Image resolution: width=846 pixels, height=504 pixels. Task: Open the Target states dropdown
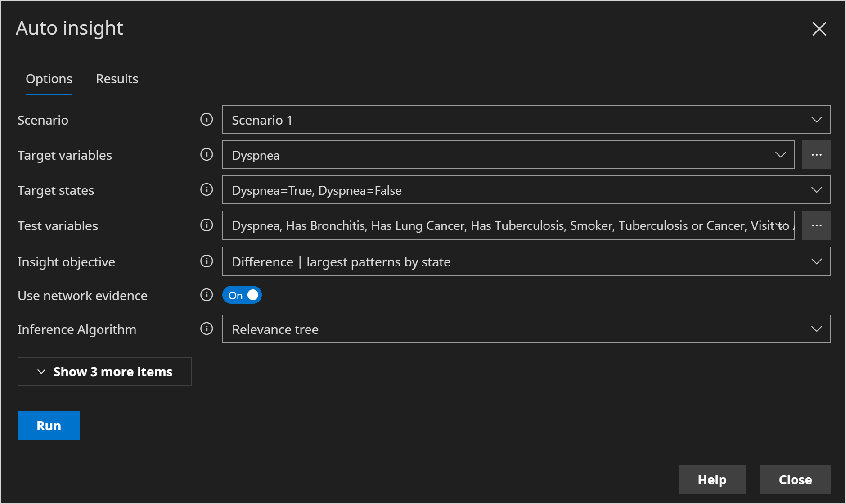tap(816, 190)
